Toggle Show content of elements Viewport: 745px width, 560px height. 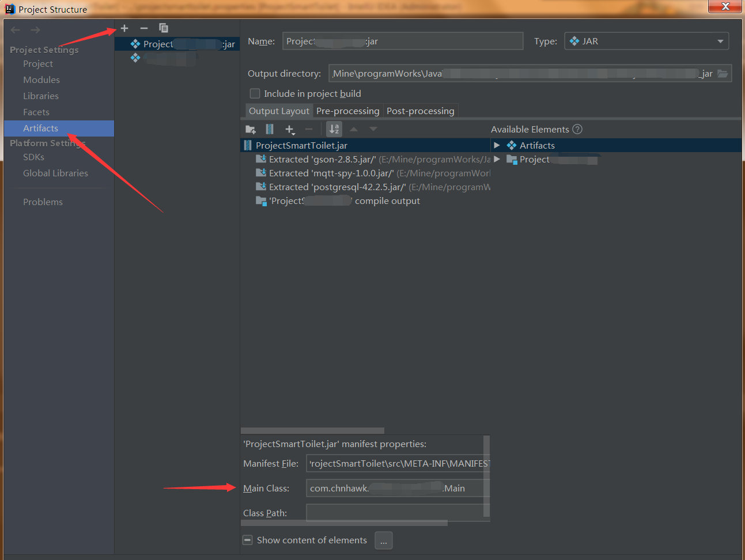(247, 540)
